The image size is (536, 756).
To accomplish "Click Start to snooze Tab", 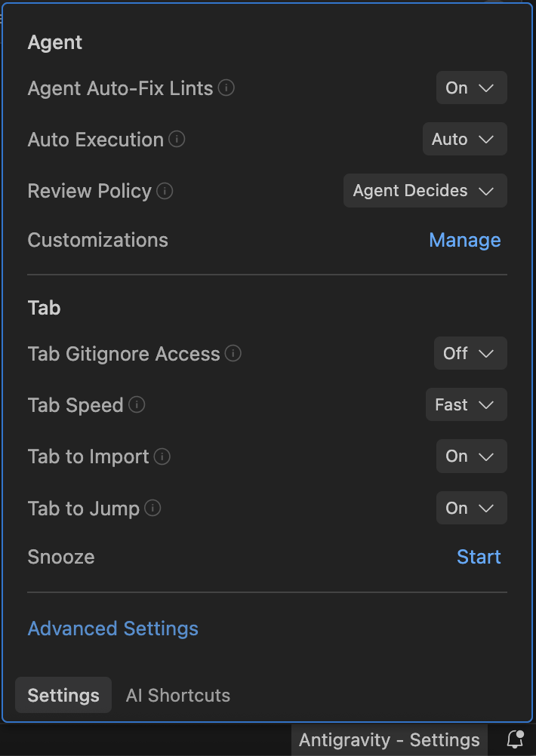I will pos(479,557).
